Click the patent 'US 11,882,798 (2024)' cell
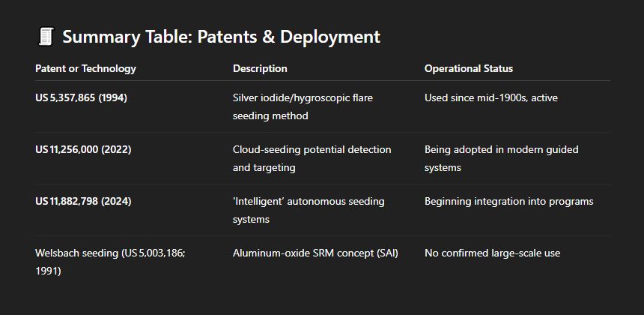The image size is (644, 315). [x=83, y=202]
